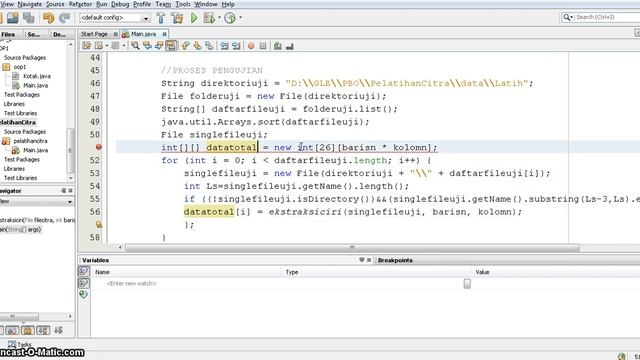This screenshot has height=360, width=640.
Task: Click the Build Project hammer icon
Action: (x=161, y=18)
